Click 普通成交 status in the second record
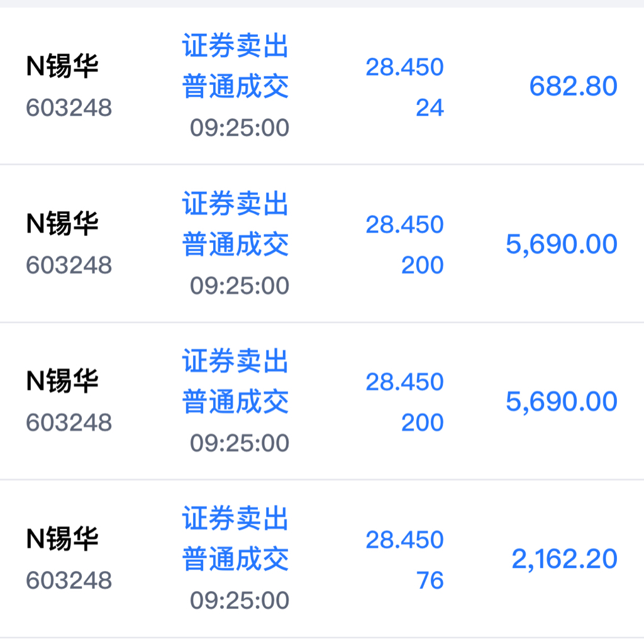 (x=235, y=244)
